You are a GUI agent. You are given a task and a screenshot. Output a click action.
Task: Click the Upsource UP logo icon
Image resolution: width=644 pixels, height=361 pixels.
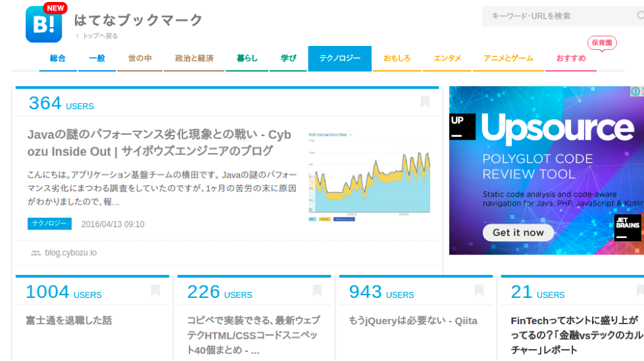462,126
